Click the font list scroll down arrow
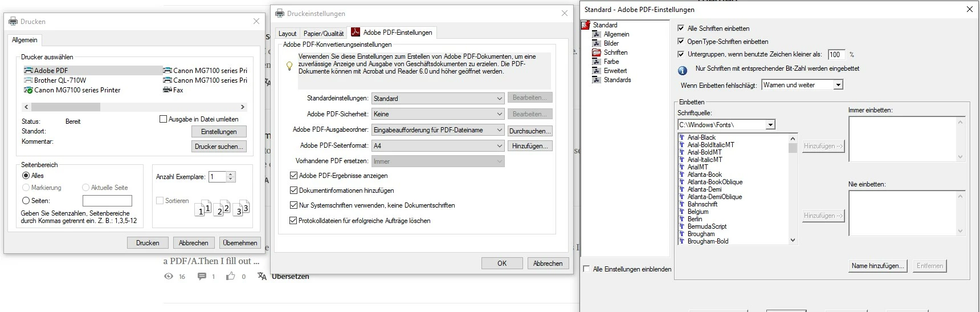This screenshot has width=980, height=312. coord(793,241)
